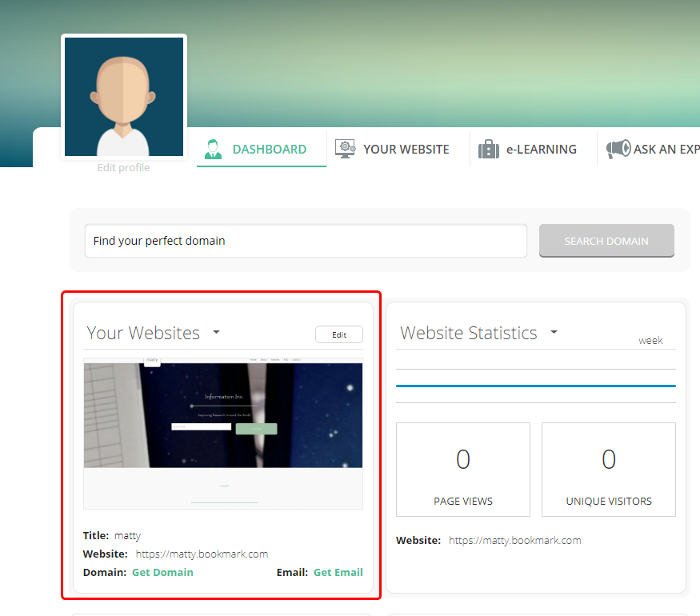Image resolution: width=700 pixels, height=616 pixels.
Task: Click the profile avatar picture
Action: coord(124,97)
